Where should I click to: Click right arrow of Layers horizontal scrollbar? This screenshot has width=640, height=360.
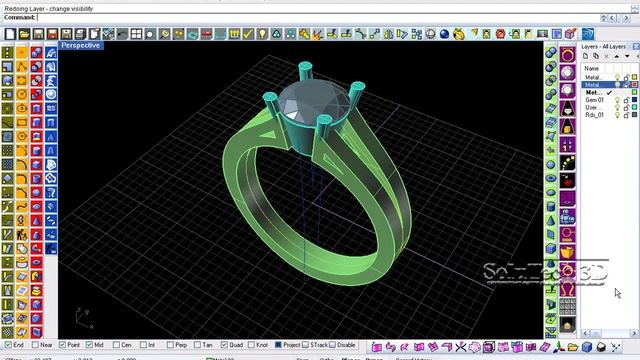click(x=635, y=333)
